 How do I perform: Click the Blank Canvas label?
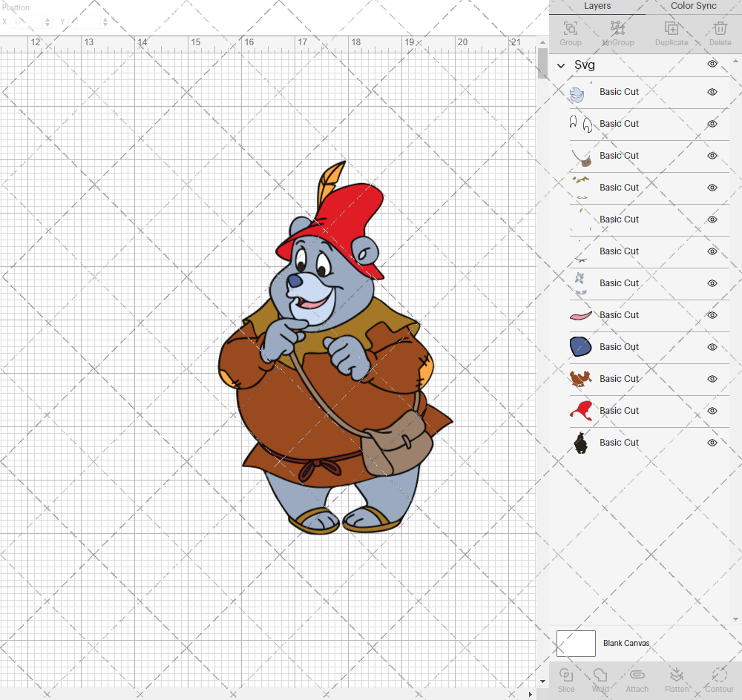click(626, 643)
